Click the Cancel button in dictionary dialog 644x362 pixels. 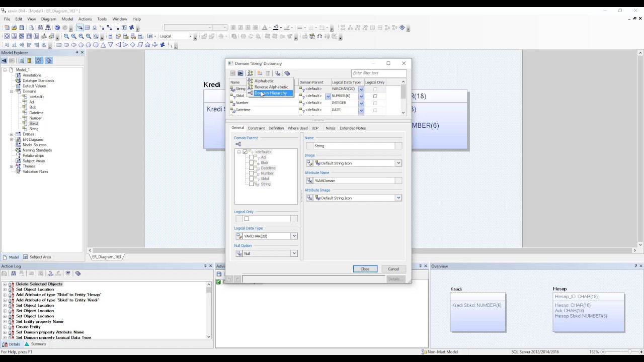coord(393,269)
